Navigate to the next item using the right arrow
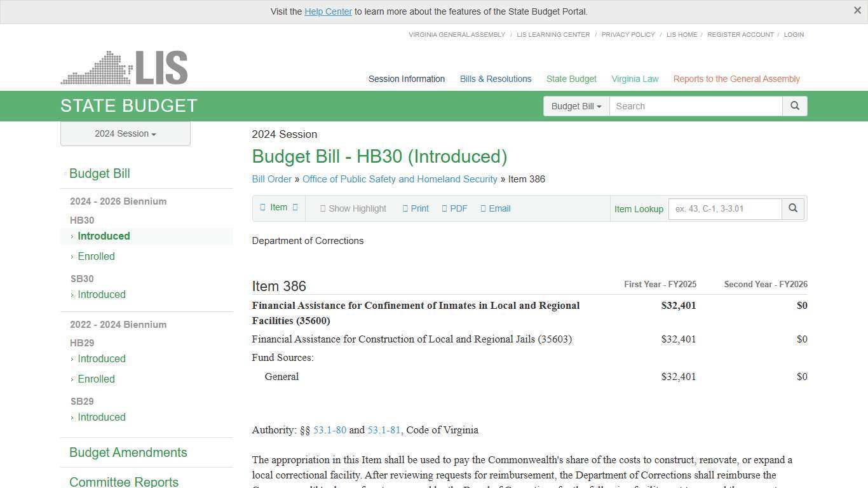The image size is (868, 488). pos(295,207)
